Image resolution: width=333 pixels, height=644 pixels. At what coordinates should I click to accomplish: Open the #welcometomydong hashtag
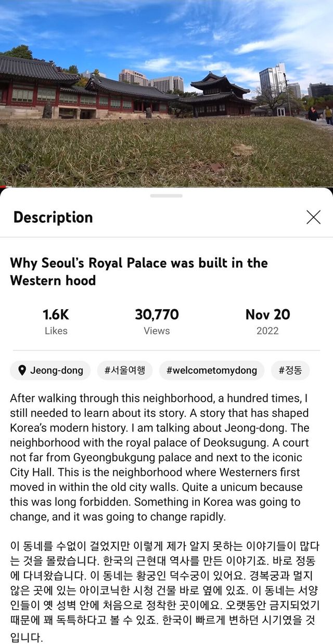click(211, 370)
